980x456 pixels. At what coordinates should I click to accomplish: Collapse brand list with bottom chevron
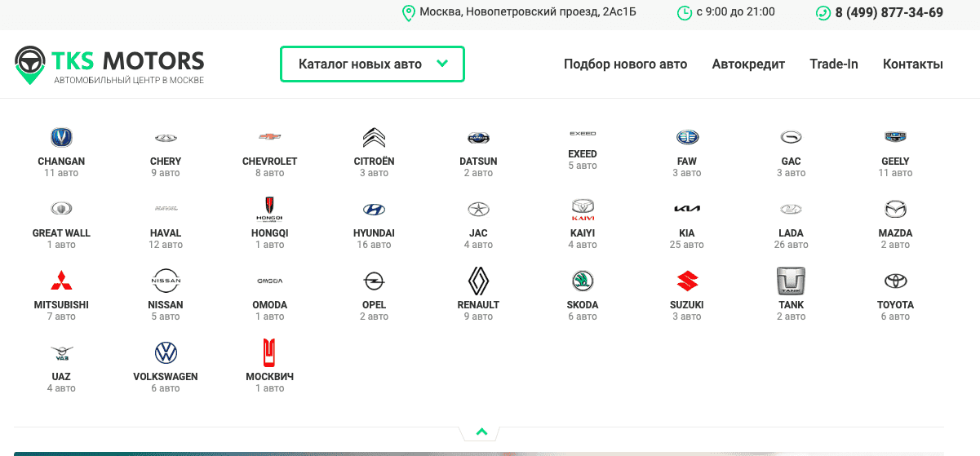coord(481,432)
